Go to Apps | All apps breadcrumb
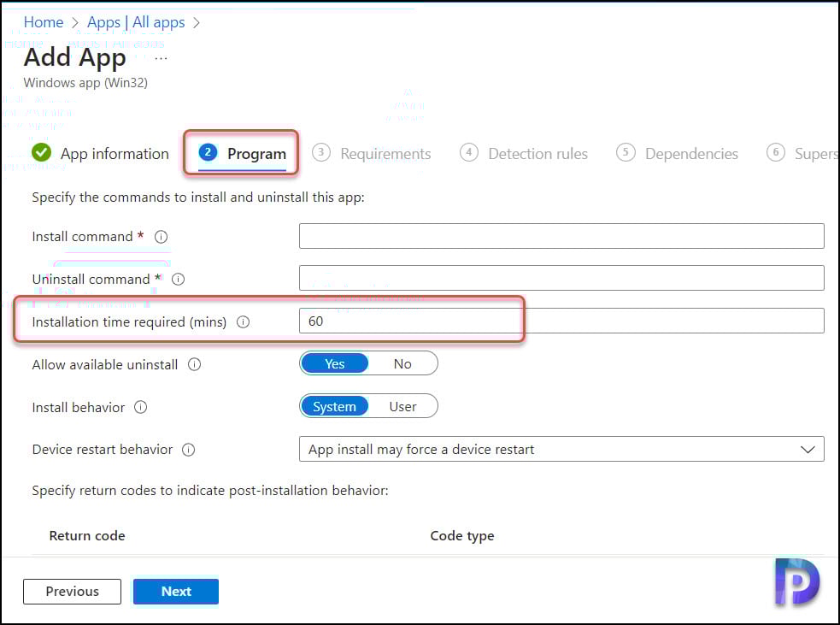Screen dimensions: 840x625 point(136,22)
